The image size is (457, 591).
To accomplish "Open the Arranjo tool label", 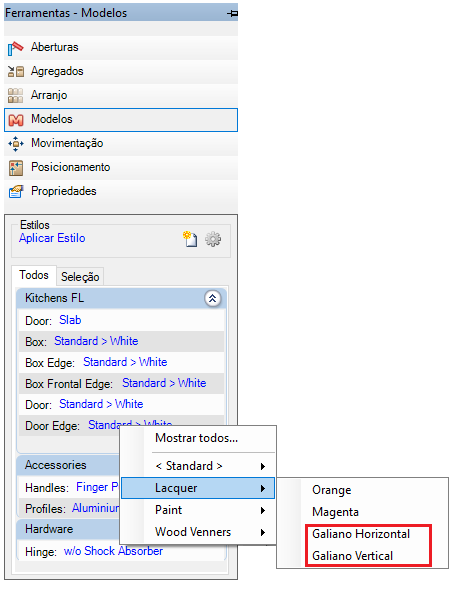I will pyautogui.click(x=49, y=95).
